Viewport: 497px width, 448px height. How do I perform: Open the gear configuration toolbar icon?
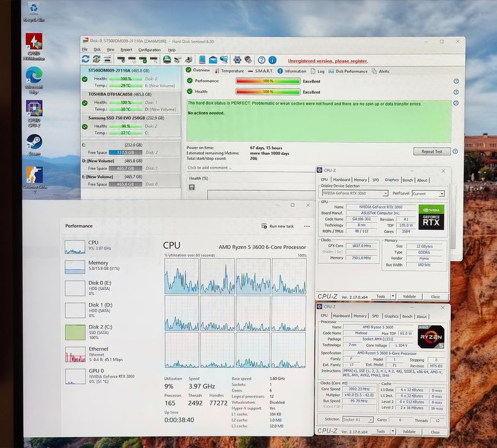click(x=237, y=60)
